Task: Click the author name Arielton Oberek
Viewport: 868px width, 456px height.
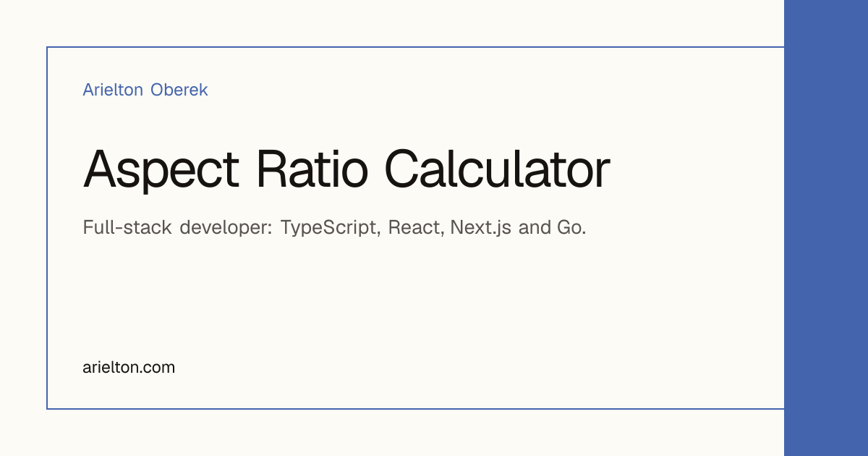Action: pyautogui.click(x=145, y=90)
